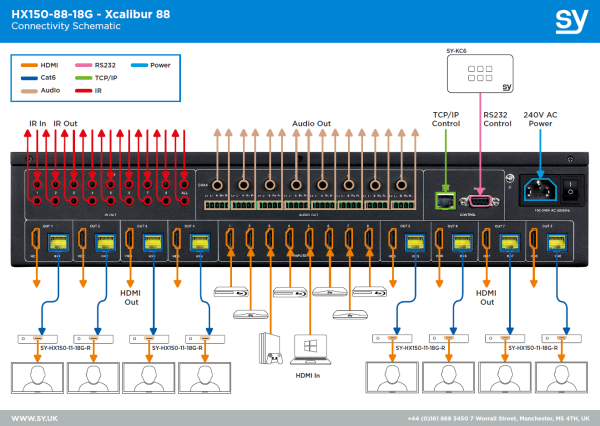The width and height of the screenshot is (600, 426).
Task: Click the dark blue Cat6 legend swatch
Action: point(29,78)
